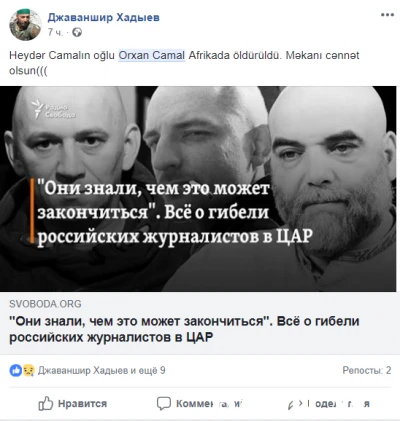Image resolution: width=400 pixels, height=421 pixels.
Task: Click the comment speech-bubble icon
Action: (x=164, y=403)
